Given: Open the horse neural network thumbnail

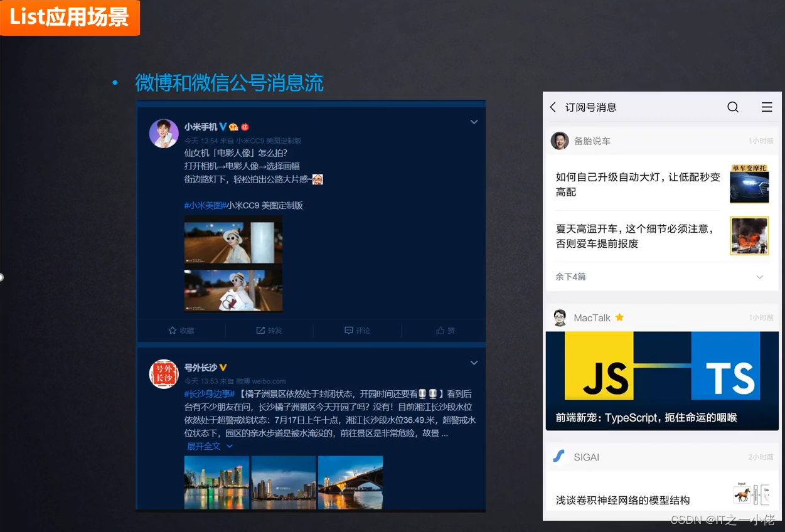Looking at the screenshot, I should pos(750,494).
